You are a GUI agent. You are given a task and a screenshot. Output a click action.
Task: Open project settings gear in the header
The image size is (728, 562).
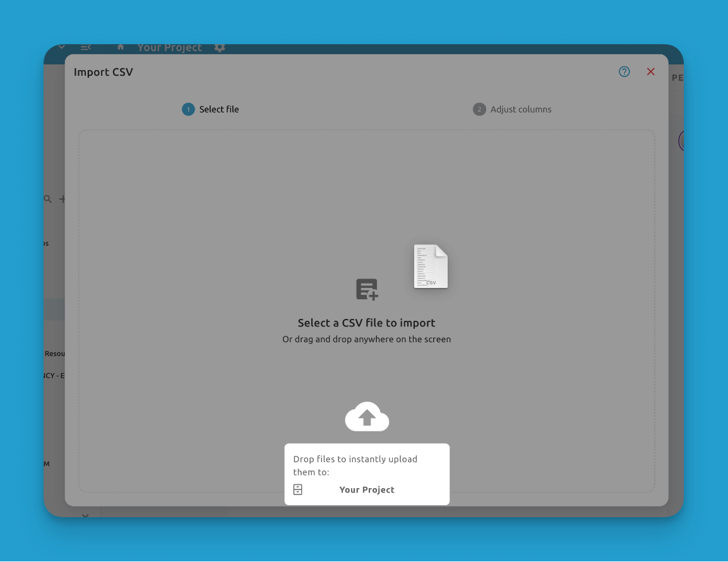pyautogui.click(x=219, y=48)
